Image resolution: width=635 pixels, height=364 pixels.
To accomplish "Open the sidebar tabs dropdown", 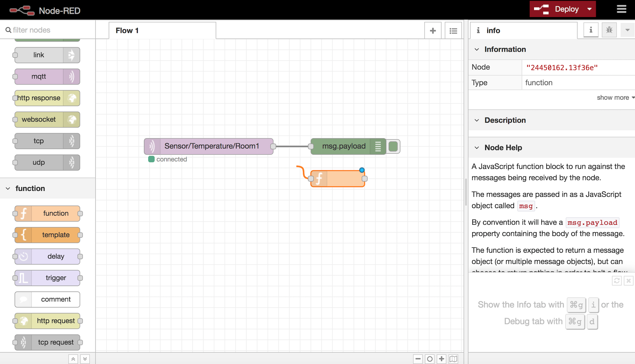I will tap(627, 30).
